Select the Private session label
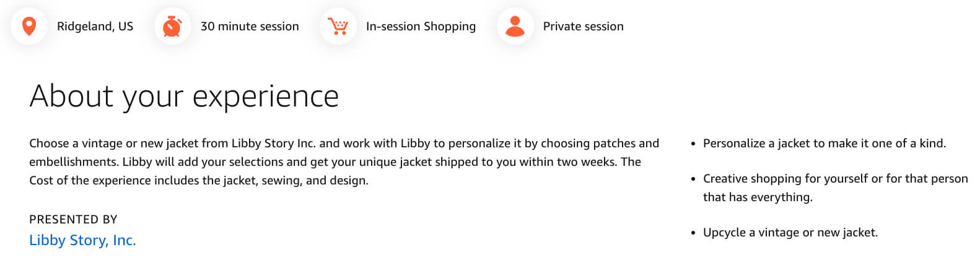This screenshot has height=268, width=980. [x=583, y=27]
